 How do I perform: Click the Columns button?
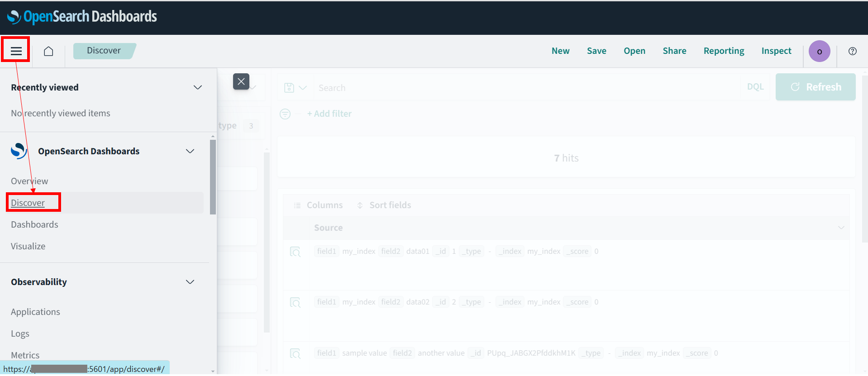(x=318, y=205)
